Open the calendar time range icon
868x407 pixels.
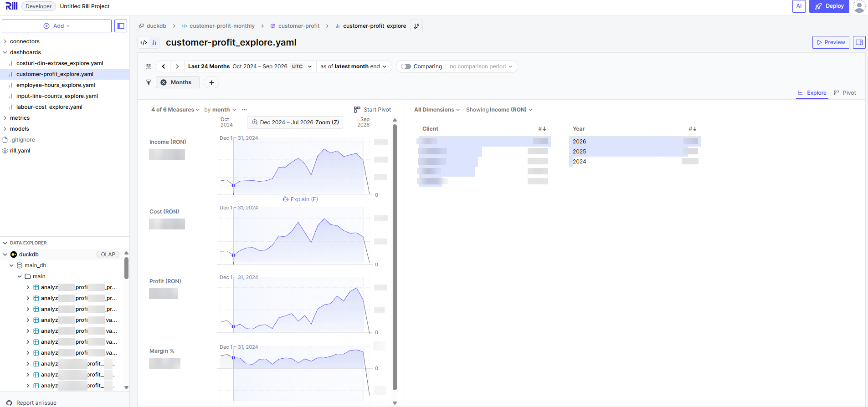(149, 66)
